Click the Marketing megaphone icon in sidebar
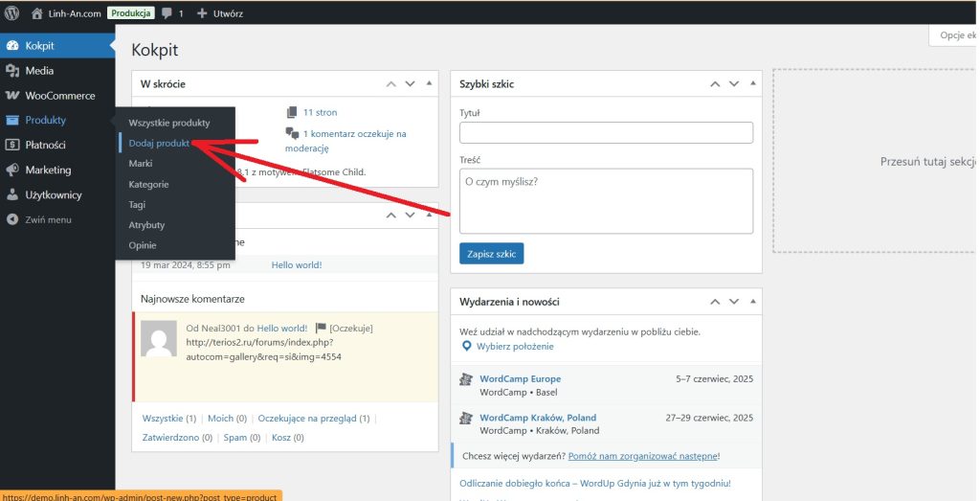Viewport: 980px width, 501px height. [12, 170]
